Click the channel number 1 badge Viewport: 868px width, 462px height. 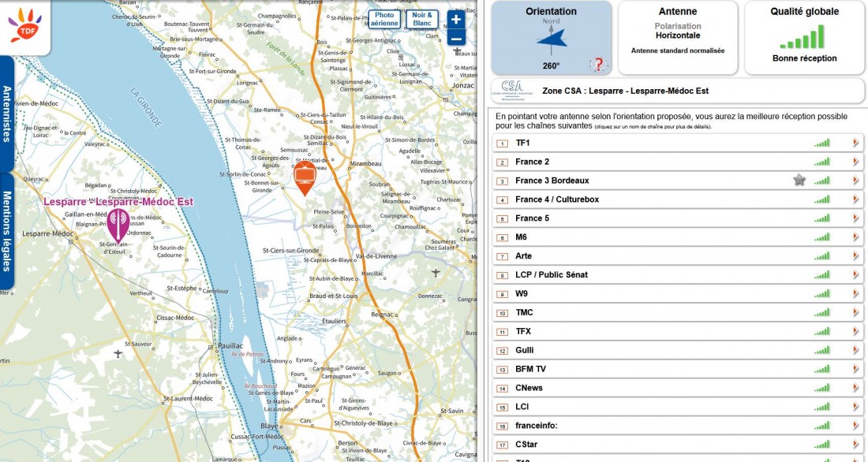point(502,143)
